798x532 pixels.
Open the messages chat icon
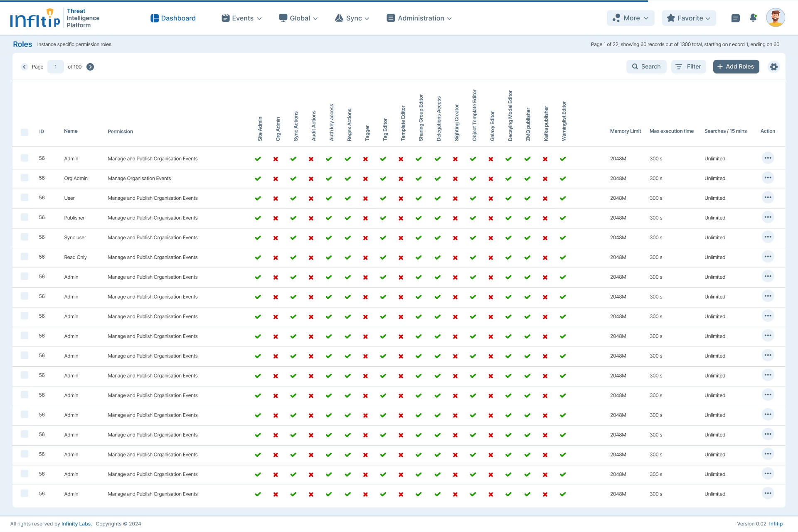tap(735, 18)
